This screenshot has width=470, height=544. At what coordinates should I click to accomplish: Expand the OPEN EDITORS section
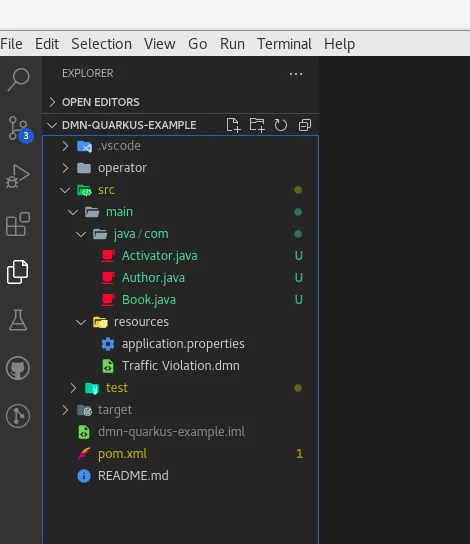[52, 102]
